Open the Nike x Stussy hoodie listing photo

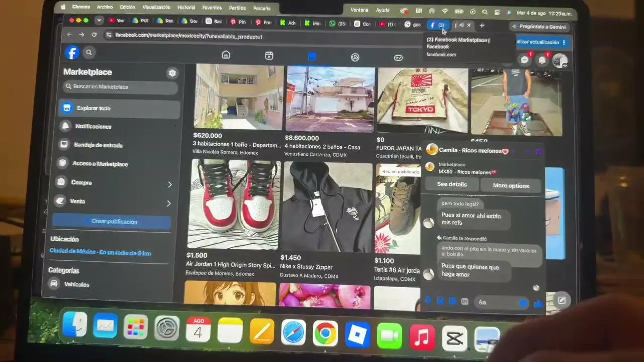327,207
